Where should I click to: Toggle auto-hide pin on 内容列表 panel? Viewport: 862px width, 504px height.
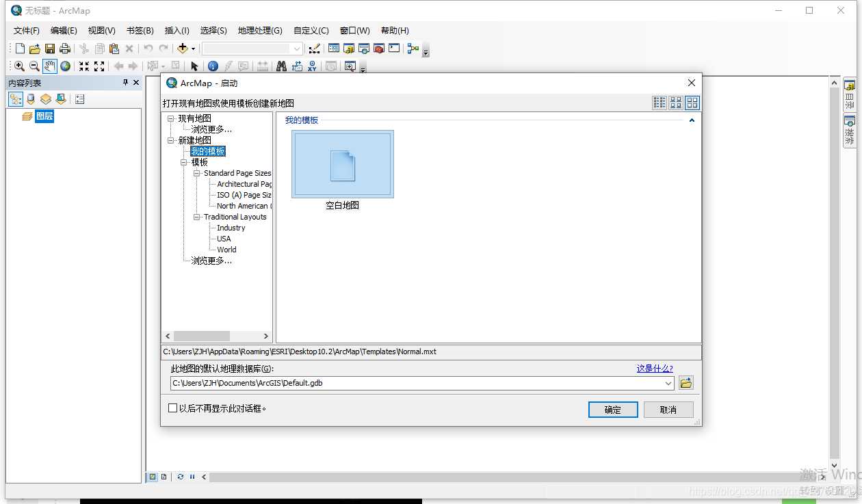pyautogui.click(x=125, y=82)
